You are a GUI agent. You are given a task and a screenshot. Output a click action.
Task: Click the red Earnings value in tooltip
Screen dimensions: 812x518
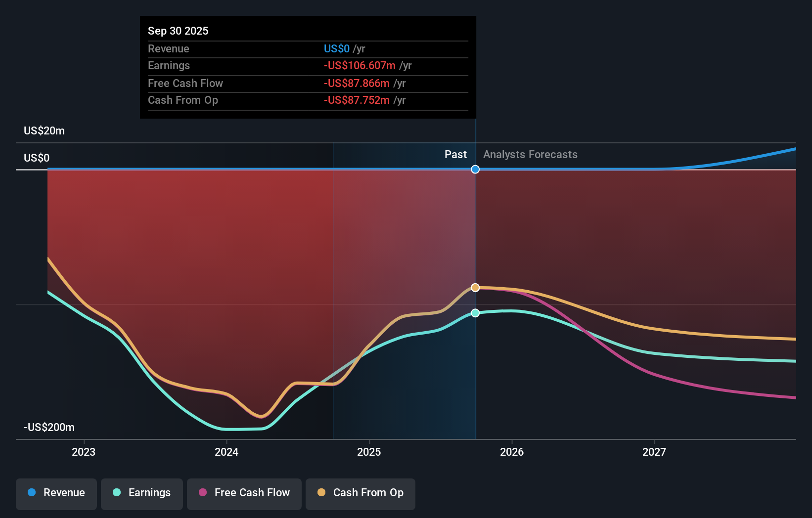[x=360, y=65]
